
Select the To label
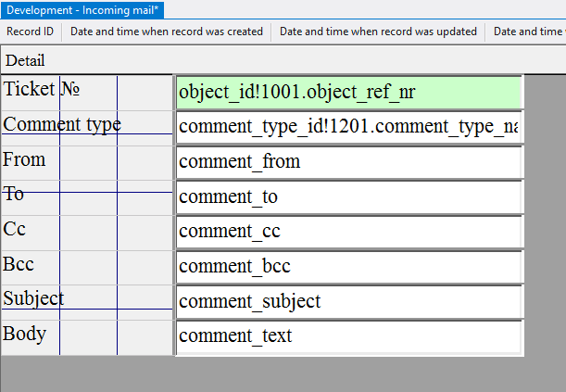(14, 194)
